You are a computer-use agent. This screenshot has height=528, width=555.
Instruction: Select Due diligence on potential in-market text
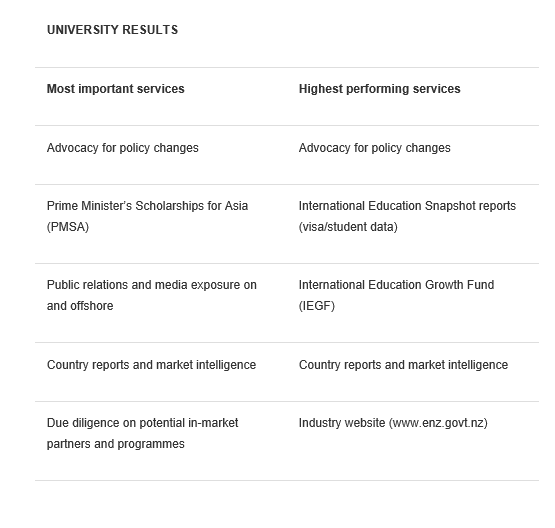pyautogui.click(x=142, y=423)
